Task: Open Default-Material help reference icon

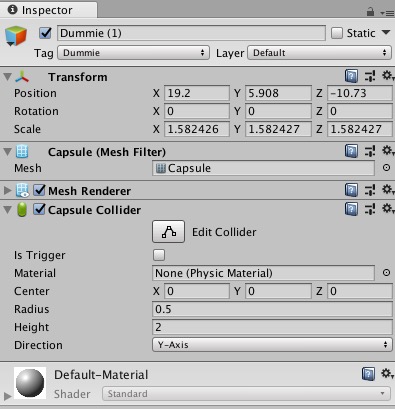Action: tap(368, 374)
